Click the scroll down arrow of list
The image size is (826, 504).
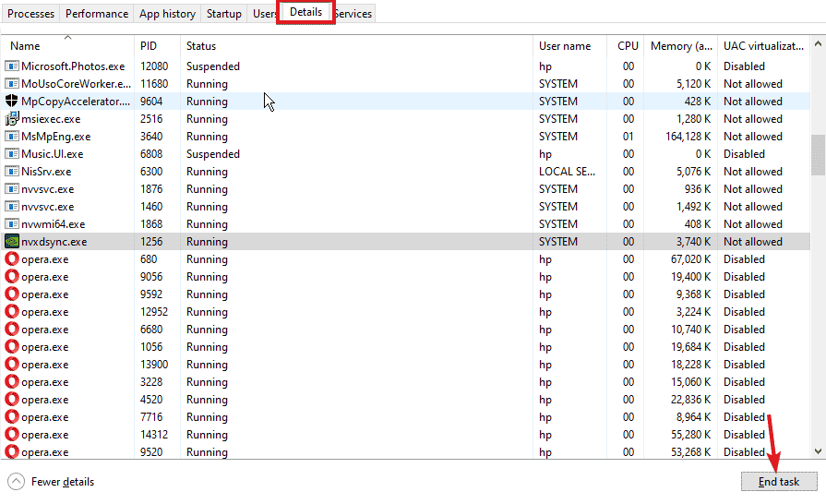pyautogui.click(x=818, y=450)
